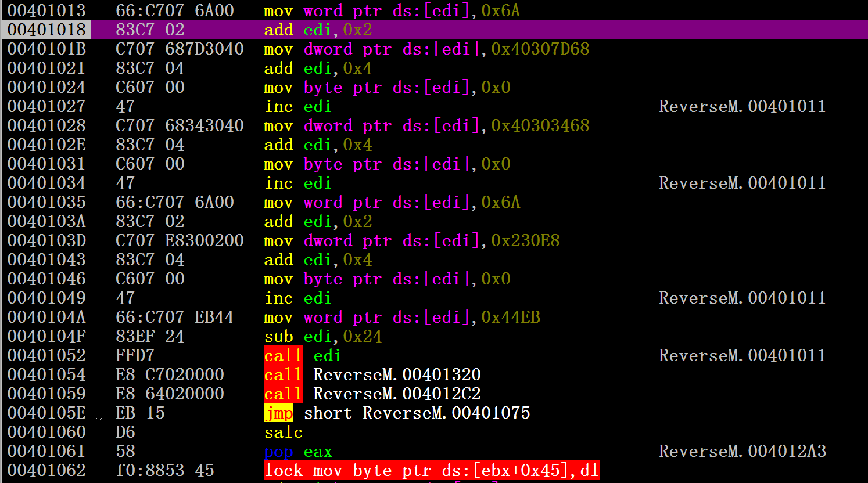Viewport: 868px width, 483px height.
Task: Click hex bytes C707 68343040
Action: click(180, 125)
